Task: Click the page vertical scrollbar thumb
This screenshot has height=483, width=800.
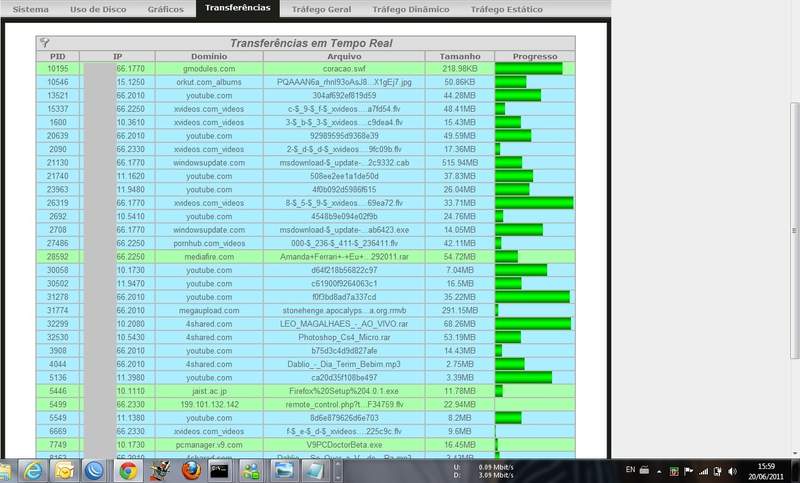Action: point(794,231)
